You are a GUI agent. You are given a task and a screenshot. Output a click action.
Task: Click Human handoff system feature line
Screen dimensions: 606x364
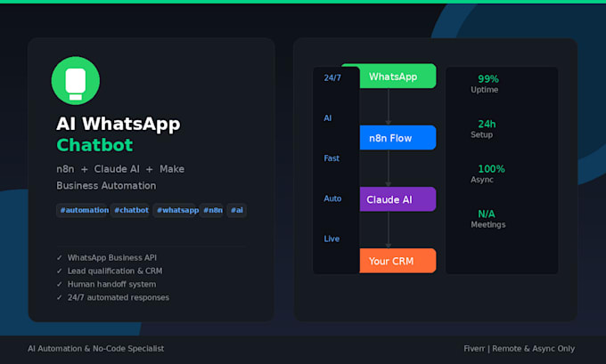pos(111,284)
